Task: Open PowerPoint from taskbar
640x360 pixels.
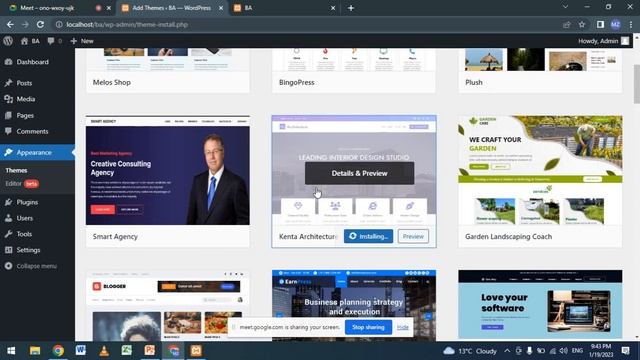Action: pos(150,351)
